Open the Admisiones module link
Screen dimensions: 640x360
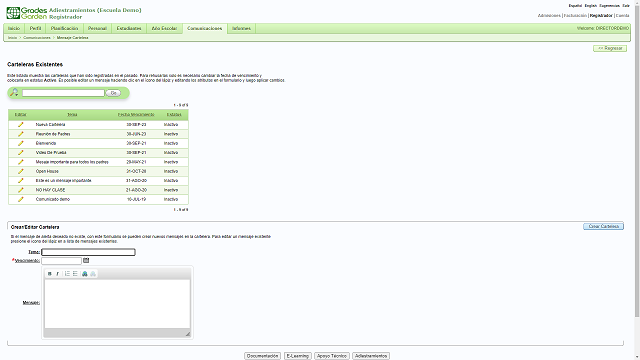(549, 16)
